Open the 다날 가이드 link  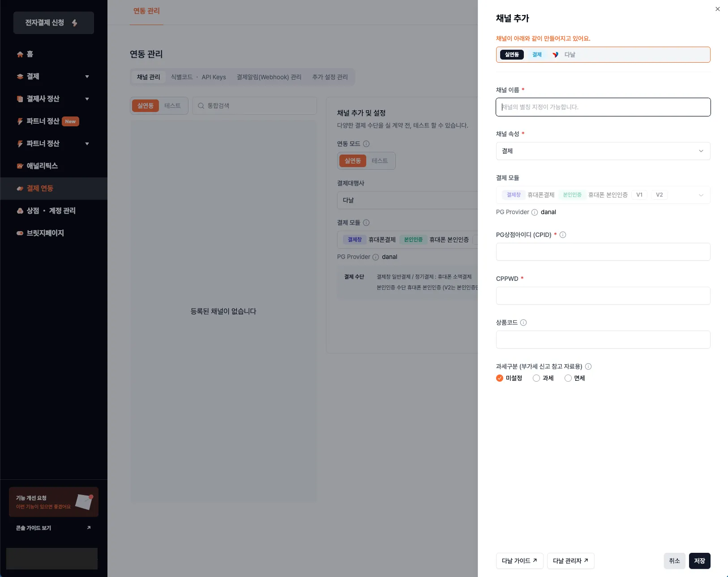[519, 561]
